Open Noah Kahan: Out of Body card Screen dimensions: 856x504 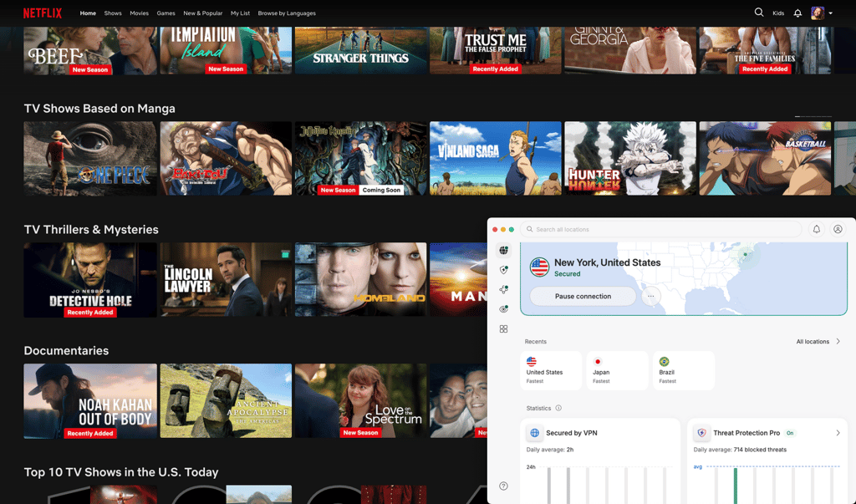coord(90,401)
